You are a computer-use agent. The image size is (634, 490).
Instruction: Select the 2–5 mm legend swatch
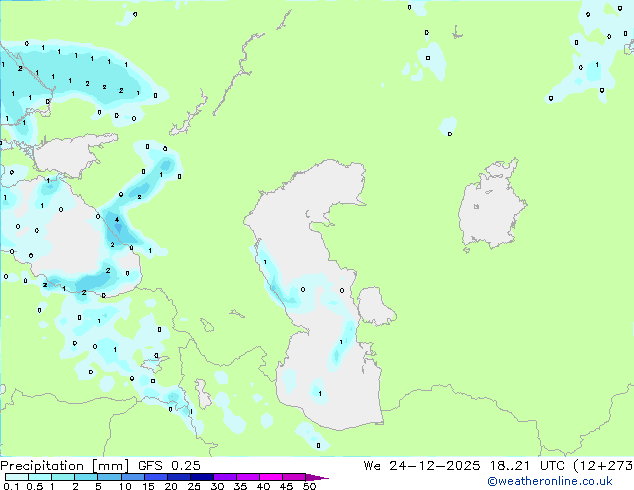pos(86,477)
